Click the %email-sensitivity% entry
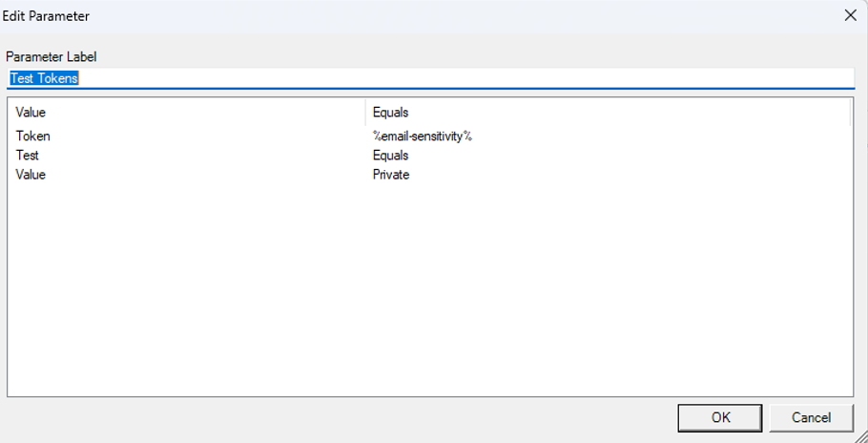The width and height of the screenshot is (868, 443). [x=423, y=137]
